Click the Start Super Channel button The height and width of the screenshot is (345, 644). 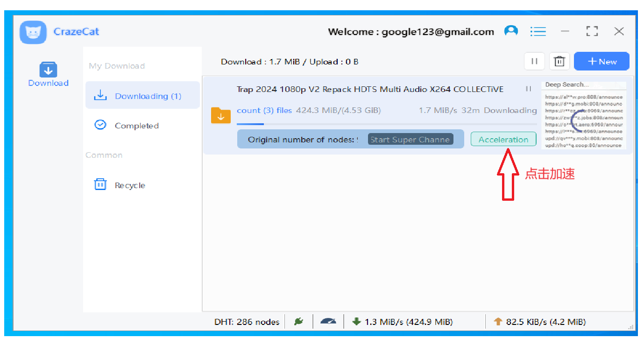[410, 139]
